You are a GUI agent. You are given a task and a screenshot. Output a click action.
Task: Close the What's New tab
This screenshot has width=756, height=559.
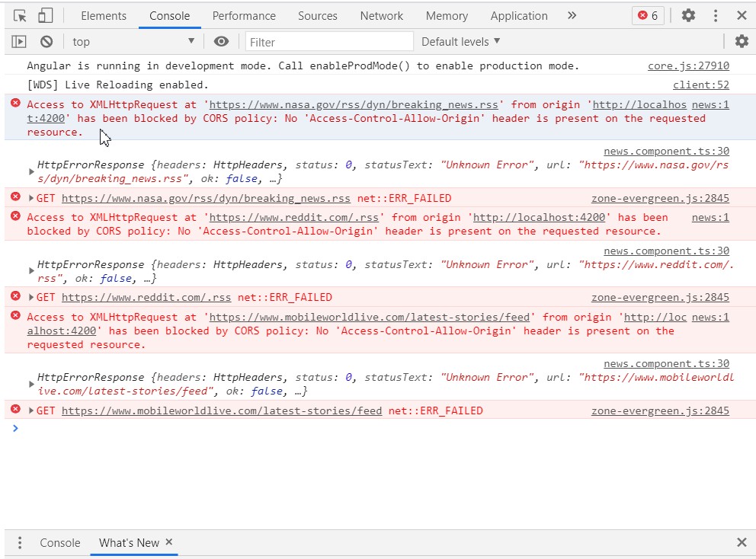tap(168, 542)
